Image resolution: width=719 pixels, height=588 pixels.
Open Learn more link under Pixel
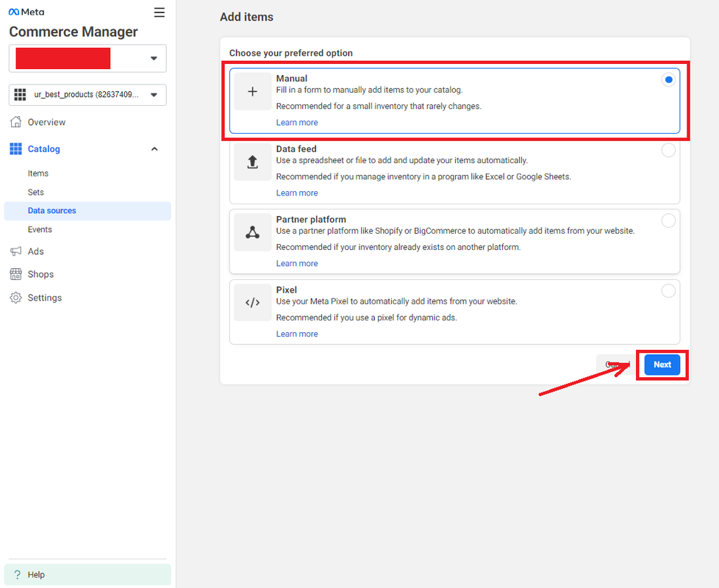point(297,334)
